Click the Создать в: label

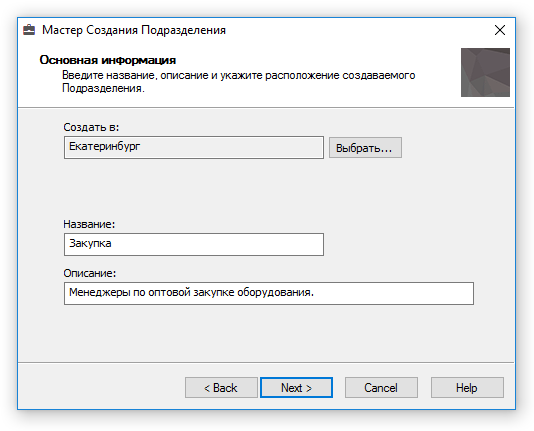point(91,127)
